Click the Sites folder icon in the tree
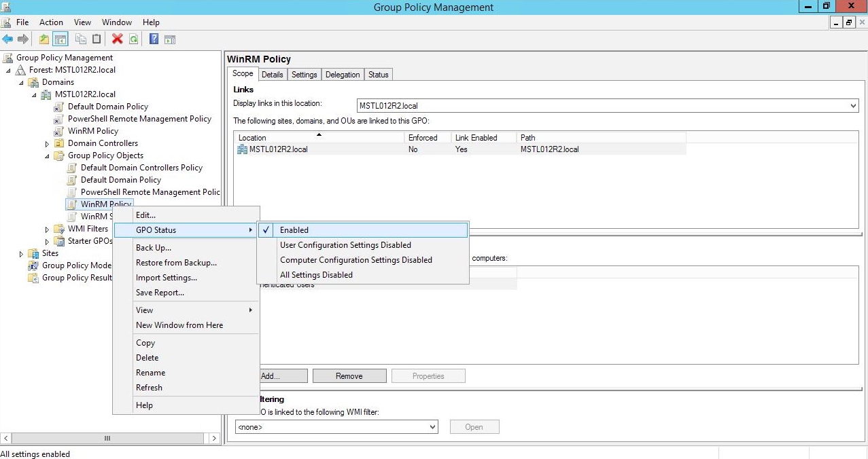 point(33,253)
